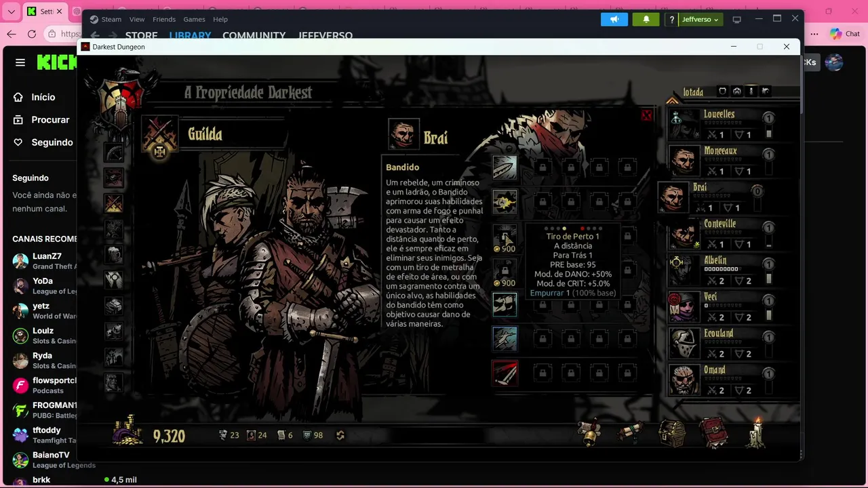Open Seguindo in Kick sidebar

[x=52, y=142]
